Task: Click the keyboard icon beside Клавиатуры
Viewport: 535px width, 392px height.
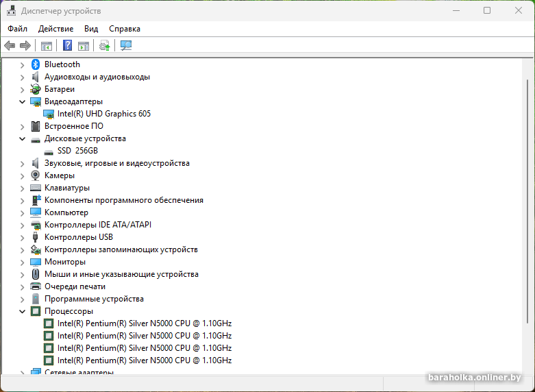Action: [x=36, y=188]
